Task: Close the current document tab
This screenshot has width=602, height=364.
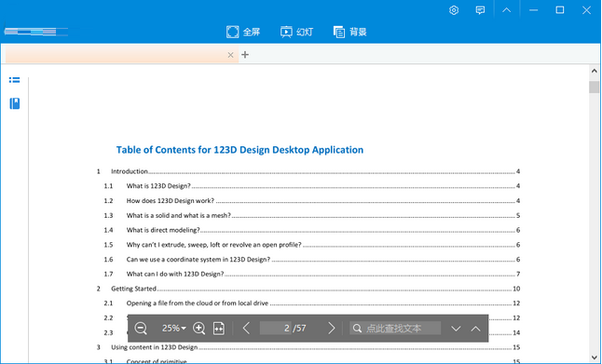Action: click(x=230, y=55)
